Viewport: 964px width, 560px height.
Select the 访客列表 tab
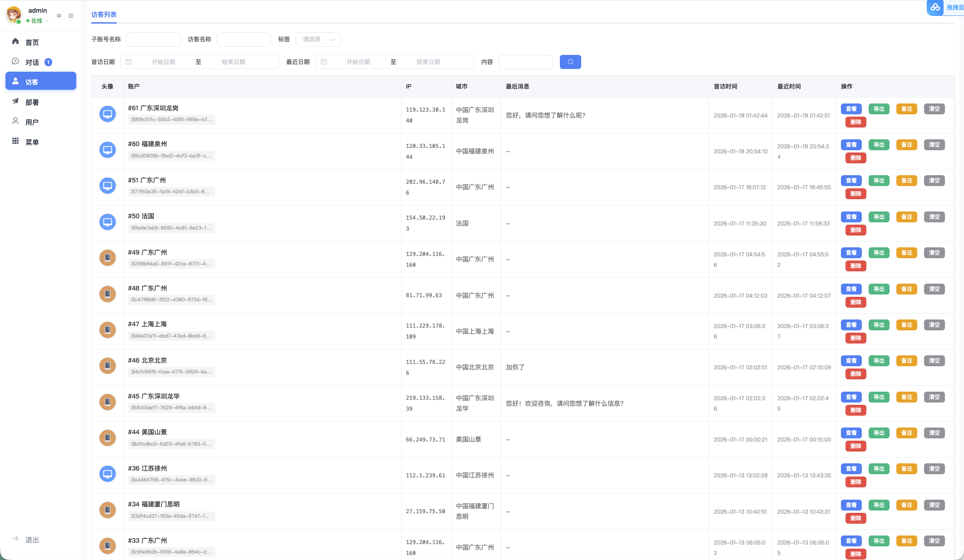click(104, 15)
